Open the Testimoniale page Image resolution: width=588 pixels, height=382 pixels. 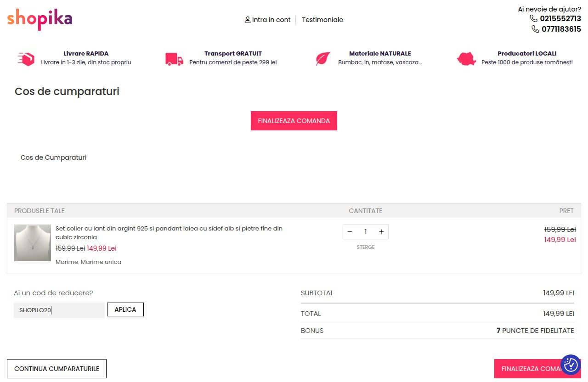point(322,20)
